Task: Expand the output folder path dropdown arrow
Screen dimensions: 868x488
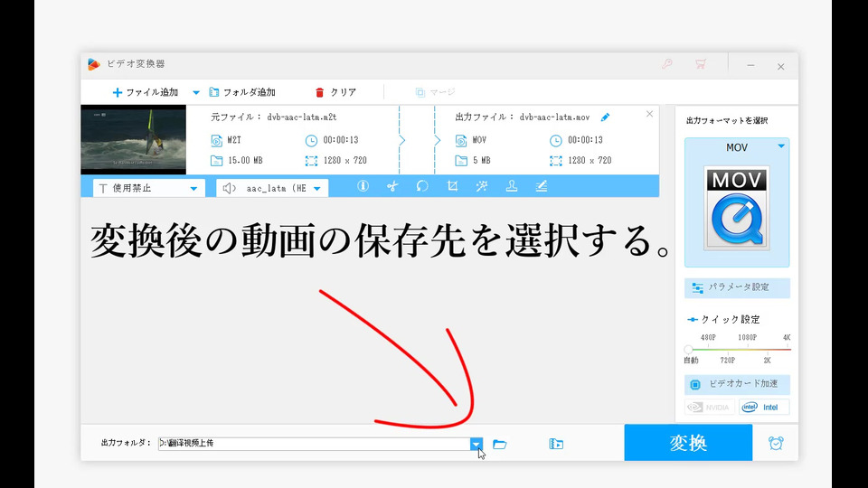Action: tap(476, 443)
